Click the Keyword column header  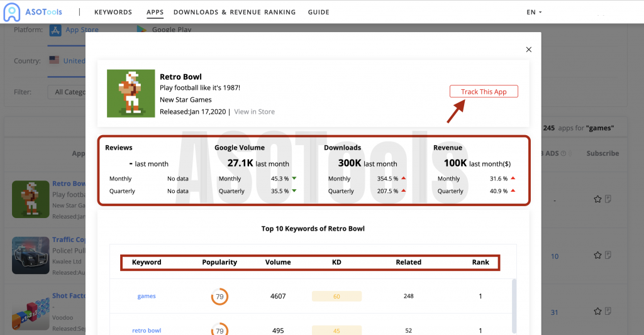[147, 262]
